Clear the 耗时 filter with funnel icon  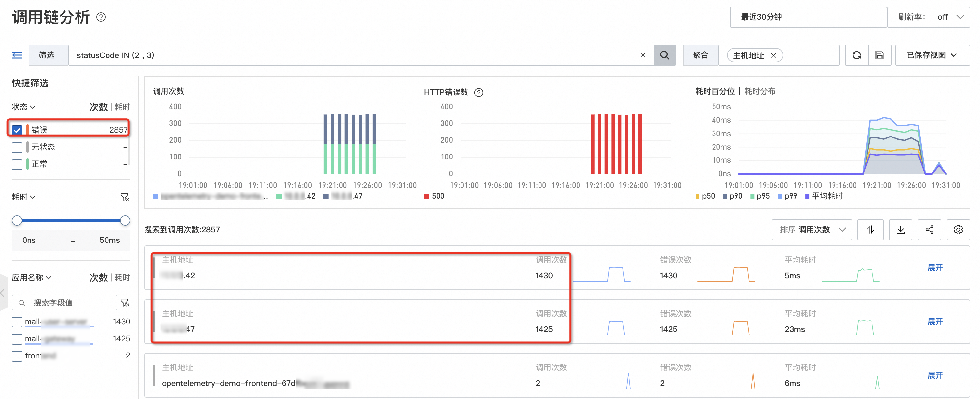pyautogui.click(x=125, y=197)
